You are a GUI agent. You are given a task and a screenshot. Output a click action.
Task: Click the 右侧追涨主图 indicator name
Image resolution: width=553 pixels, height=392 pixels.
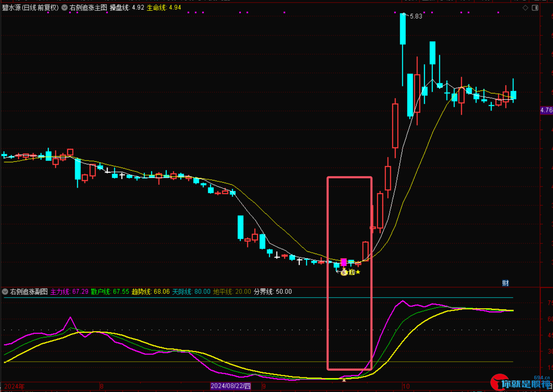click(x=88, y=8)
